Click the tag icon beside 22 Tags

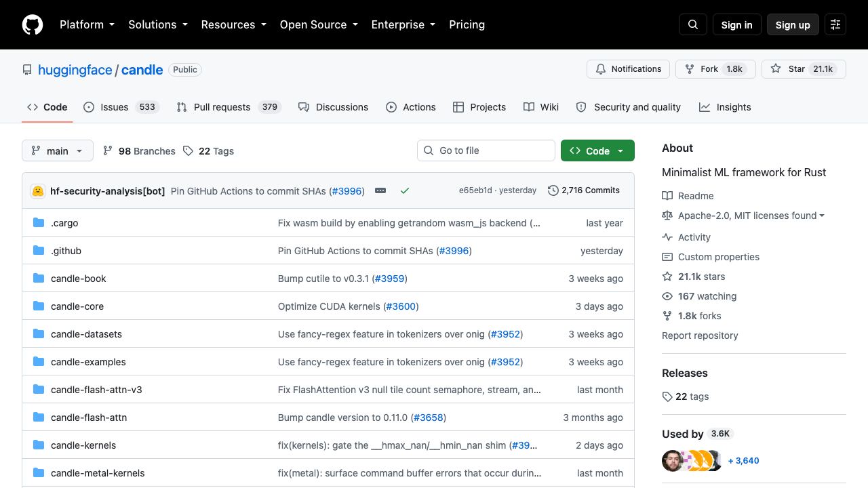pos(189,150)
